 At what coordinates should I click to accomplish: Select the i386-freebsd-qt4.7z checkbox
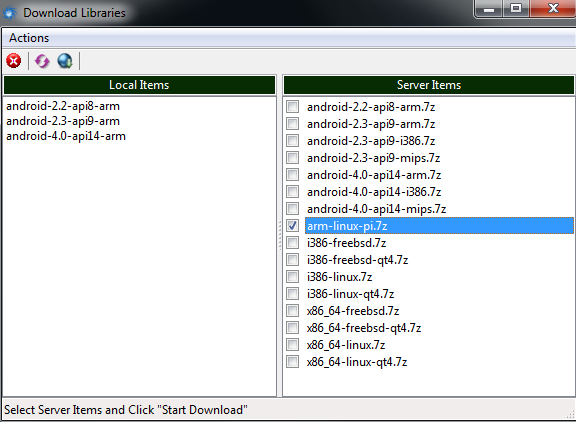point(292,260)
